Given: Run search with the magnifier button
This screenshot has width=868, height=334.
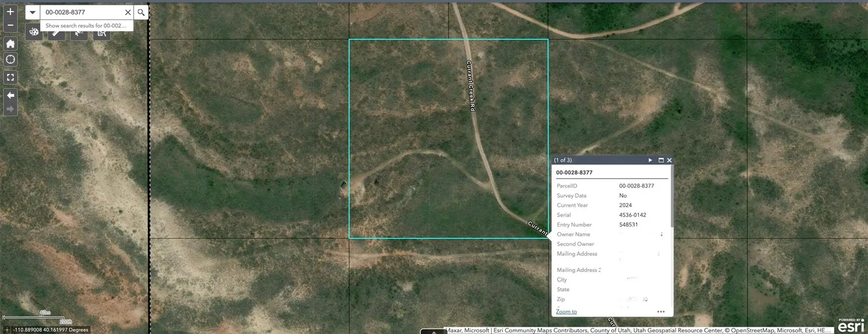Looking at the screenshot, I should tap(141, 12).
